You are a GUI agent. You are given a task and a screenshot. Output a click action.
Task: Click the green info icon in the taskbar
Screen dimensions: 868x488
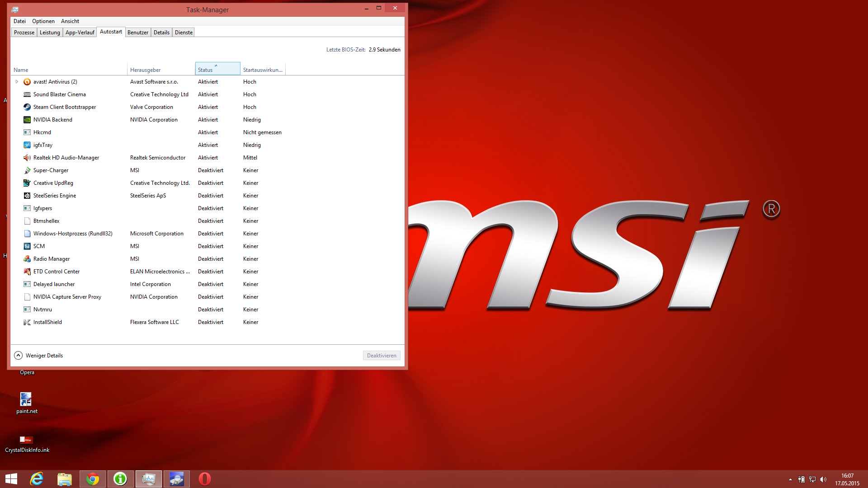coord(120,479)
